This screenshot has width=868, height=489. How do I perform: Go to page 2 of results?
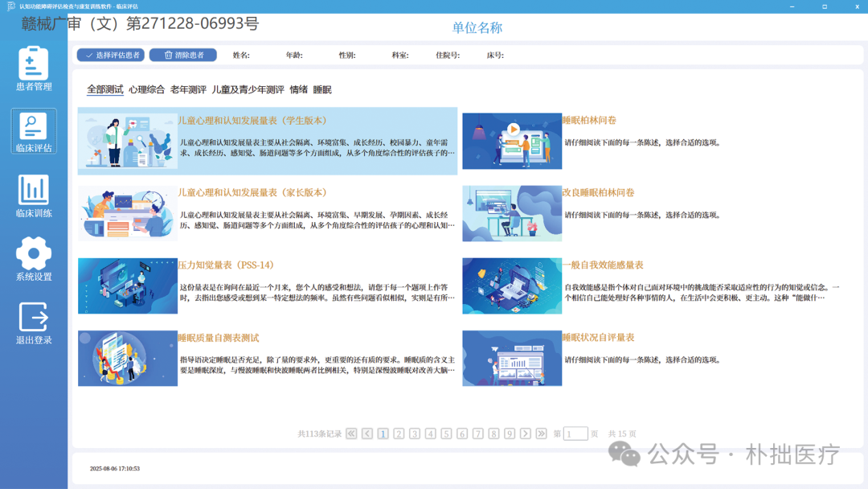point(399,434)
